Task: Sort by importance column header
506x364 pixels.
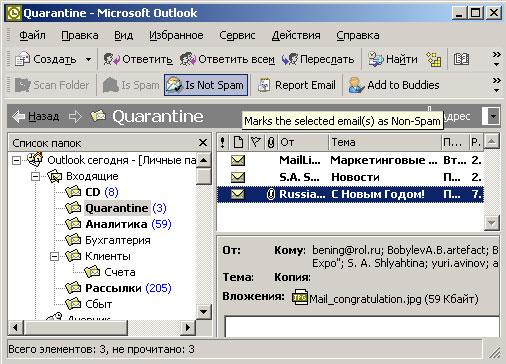Action: (x=222, y=143)
